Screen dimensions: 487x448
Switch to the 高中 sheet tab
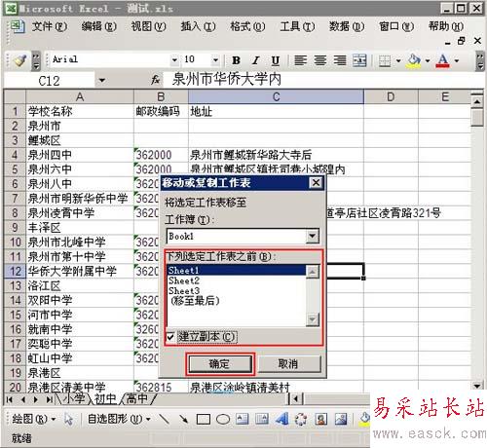(136, 399)
